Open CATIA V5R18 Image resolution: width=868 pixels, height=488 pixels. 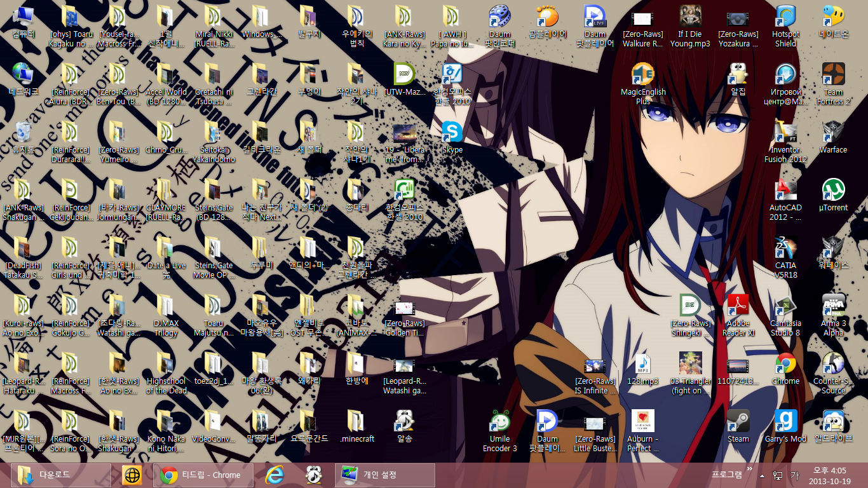pos(785,248)
